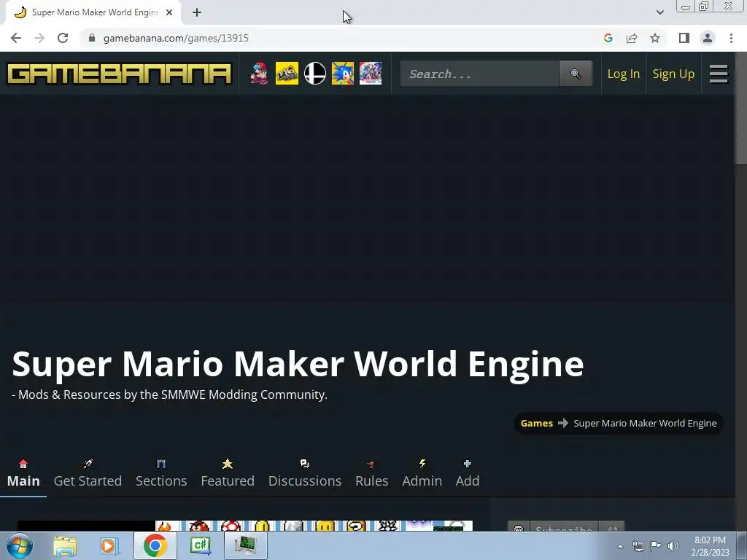
Task: Open the Sections tab
Action: click(x=161, y=473)
